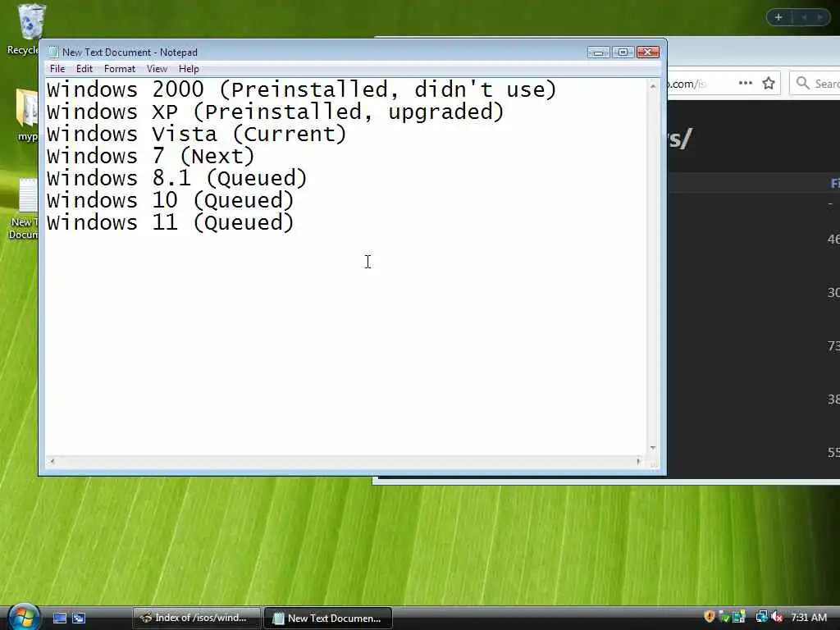Click Switch between windows in Quick Launch
Screen dimensions: 840x630
click(79, 618)
